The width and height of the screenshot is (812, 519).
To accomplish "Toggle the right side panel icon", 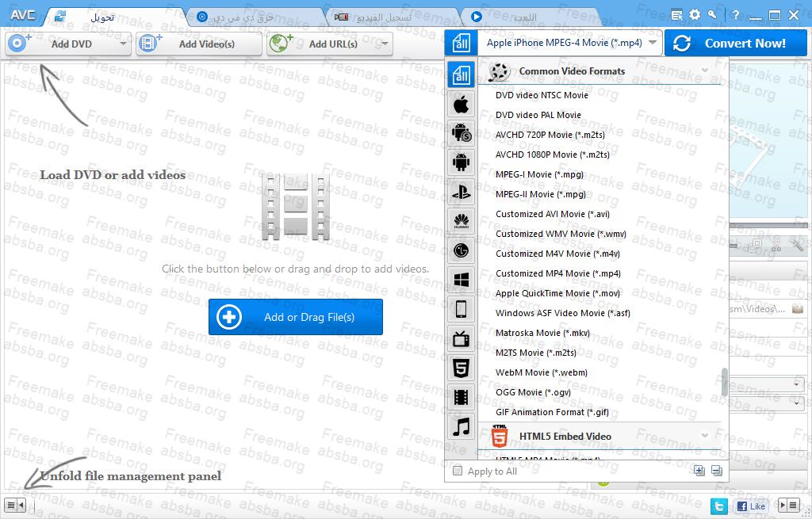I will point(789,505).
